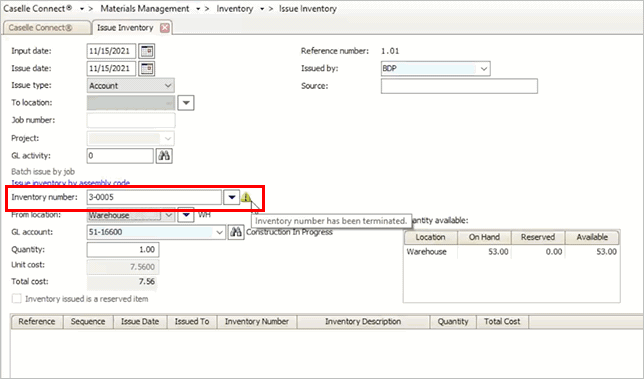Open the Inventory number lookup dropdown
This screenshot has width=644, height=379.
pos(232,198)
